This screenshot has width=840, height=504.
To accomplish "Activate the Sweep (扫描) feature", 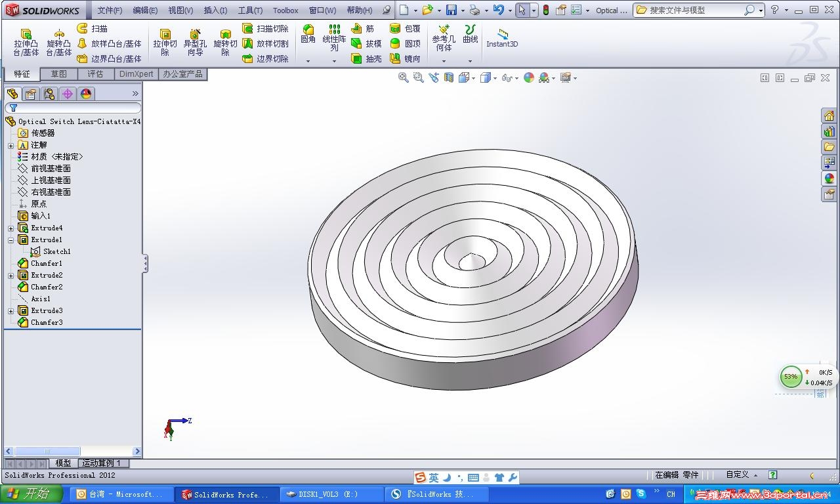I will pyautogui.click(x=93, y=28).
